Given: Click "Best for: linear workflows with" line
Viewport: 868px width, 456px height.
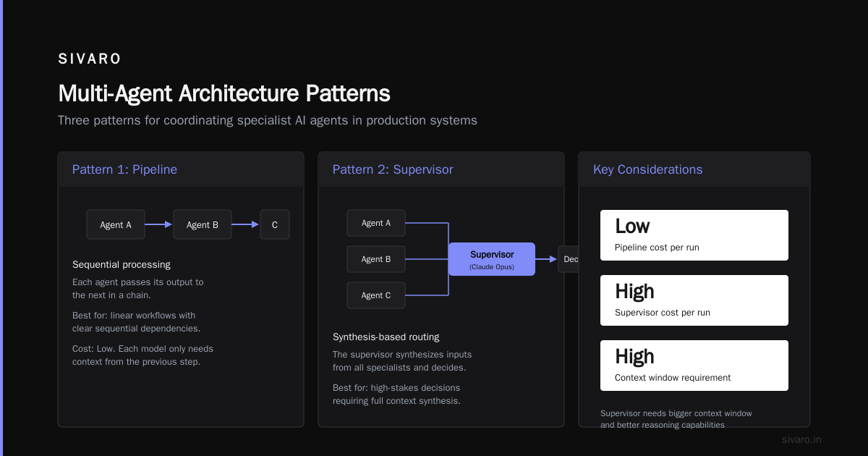Looking at the screenshot, I should (x=134, y=315).
